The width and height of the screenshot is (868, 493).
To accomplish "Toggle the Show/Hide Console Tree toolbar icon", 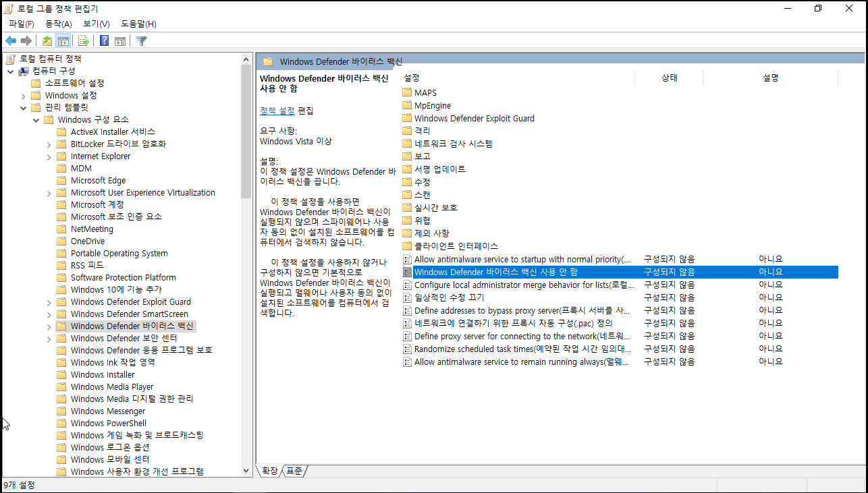I will [63, 41].
